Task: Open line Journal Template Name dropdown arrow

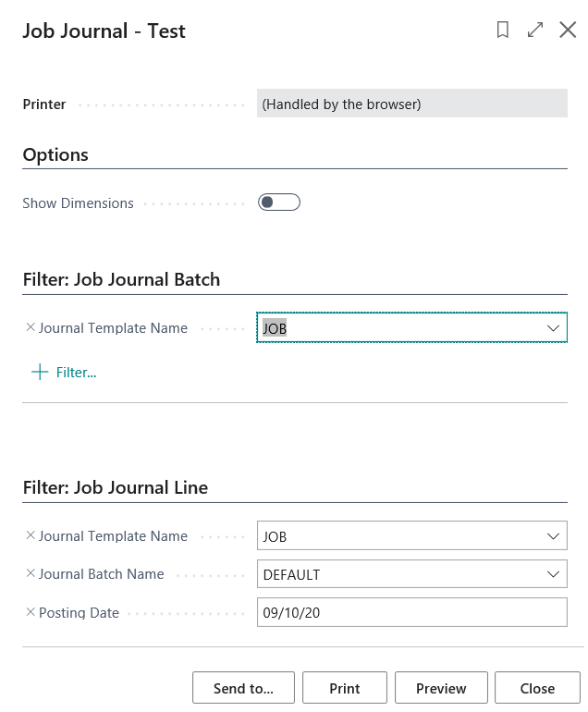Action: pyautogui.click(x=554, y=536)
